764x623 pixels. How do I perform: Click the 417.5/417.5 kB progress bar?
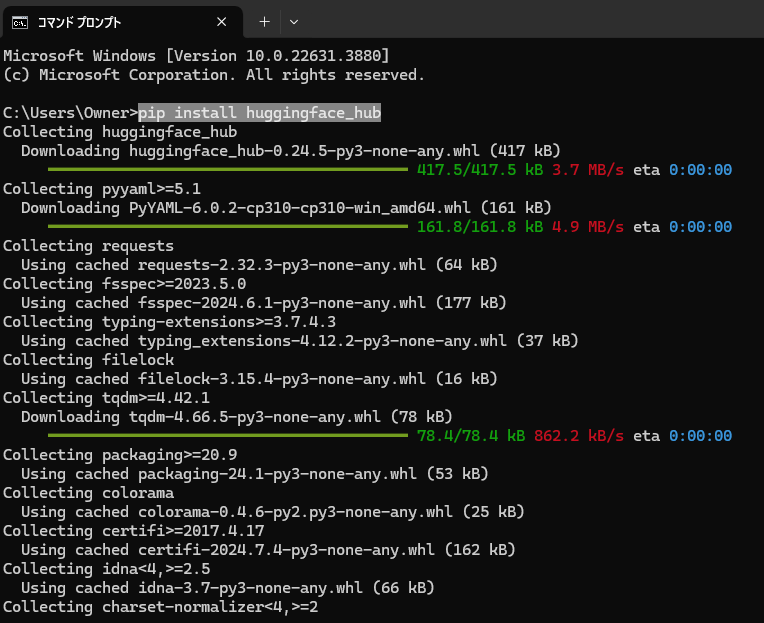click(x=228, y=170)
